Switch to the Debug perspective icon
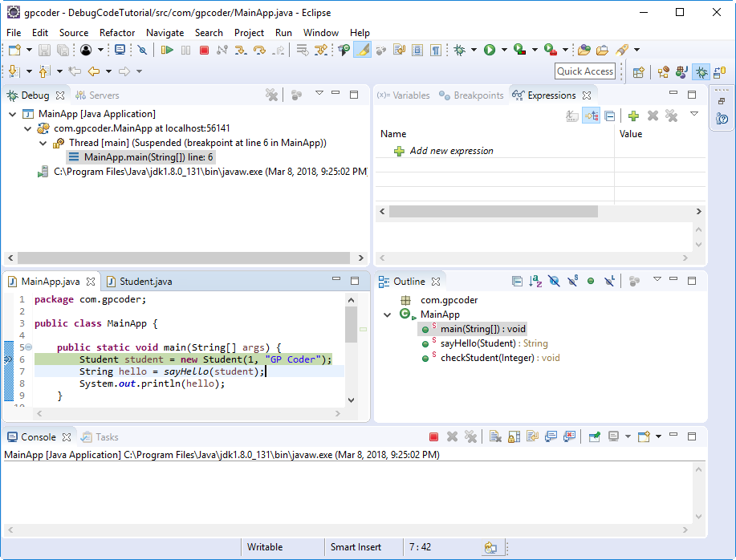Image resolution: width=736 pixels, height=560 pixels. tap(701, 72)
